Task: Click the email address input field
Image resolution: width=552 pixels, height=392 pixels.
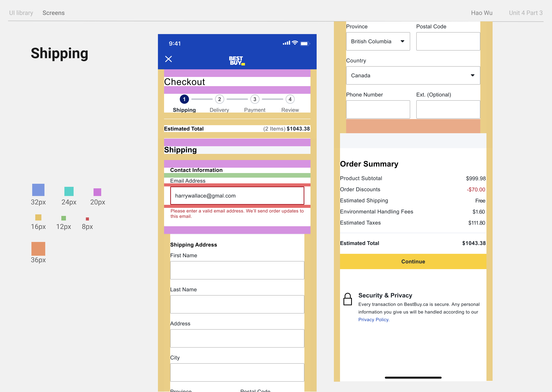Action: pos(237,196)
